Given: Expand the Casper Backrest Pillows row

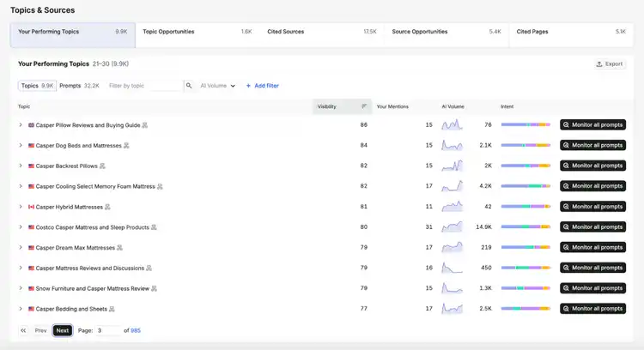Looking at the screenshot, I should [x=21, y=166].
